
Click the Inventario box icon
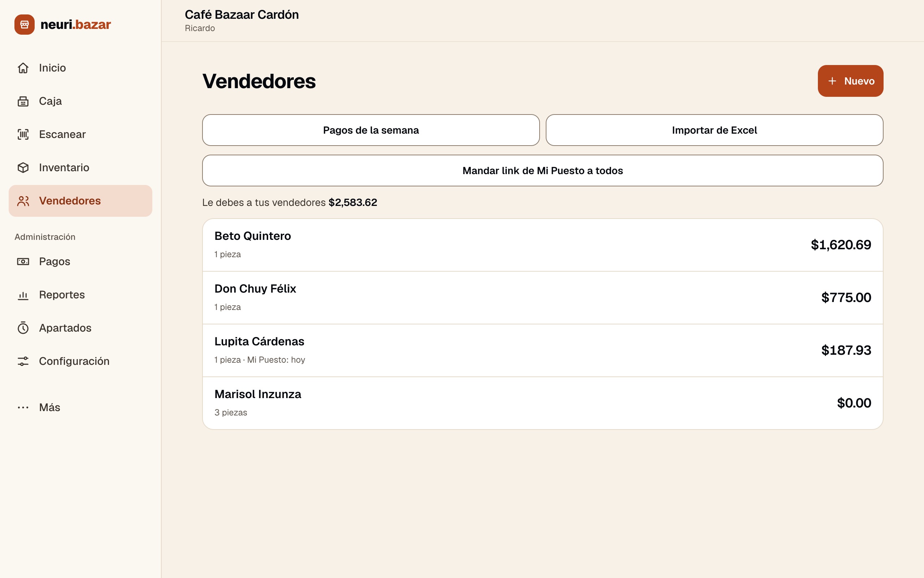click(23, 167)
